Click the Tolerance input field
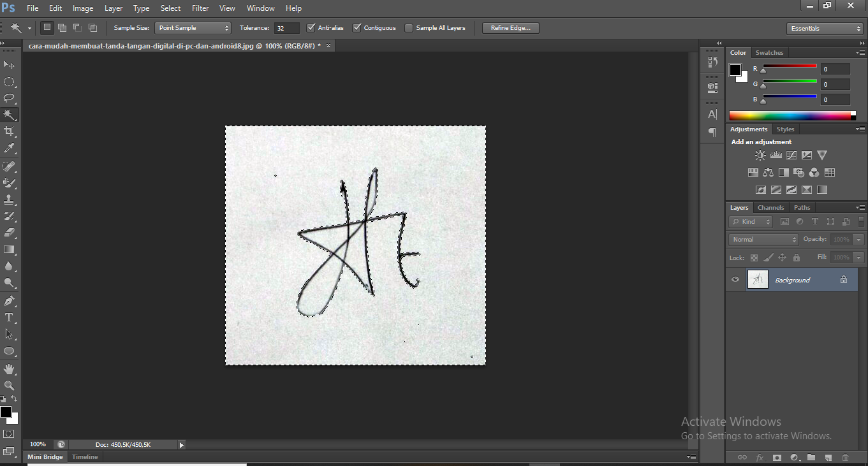 [x=286, y=28]
